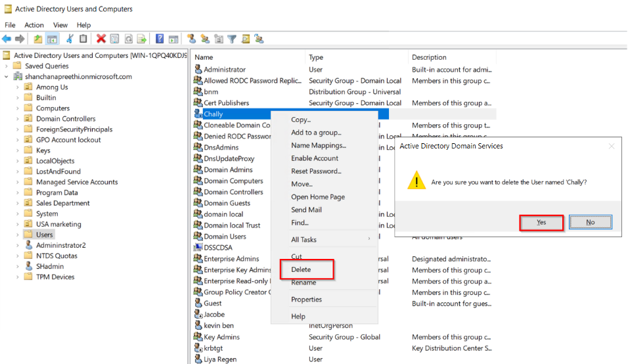Expand the Among Us container
628x364 pixels.
click(17, 87)
